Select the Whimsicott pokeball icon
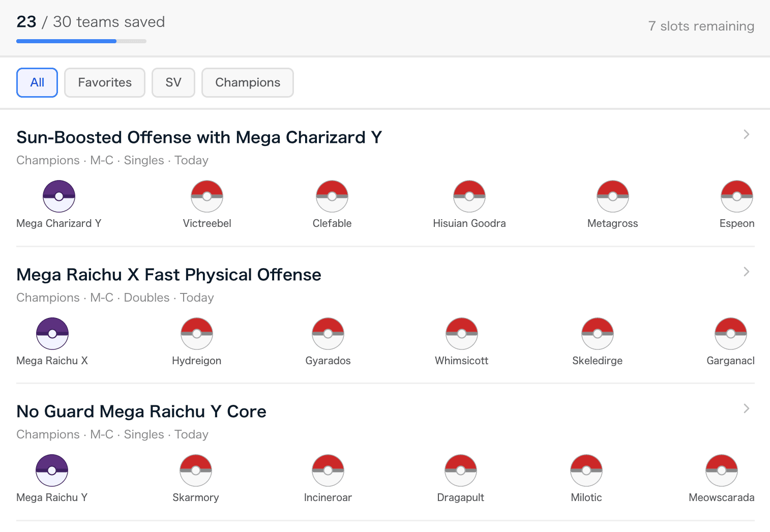 [462, 333]
